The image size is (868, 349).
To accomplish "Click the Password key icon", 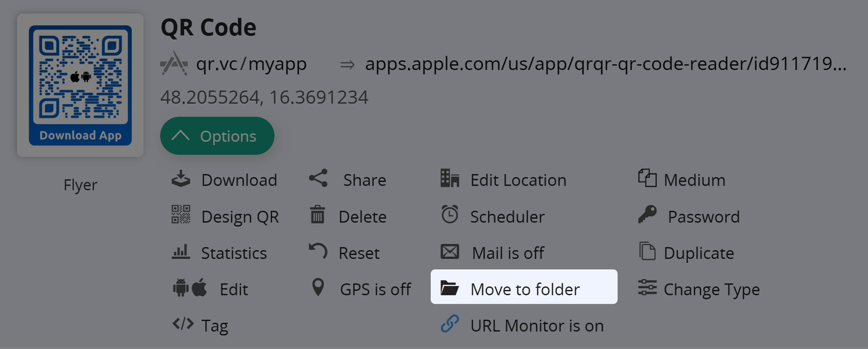I will click(647, 215).
